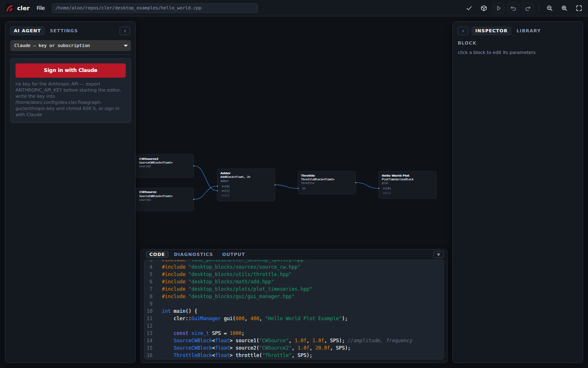The width and height of the screenshot is (588, 368).
Task: Click the redo arrow icon
Action: 528,8
